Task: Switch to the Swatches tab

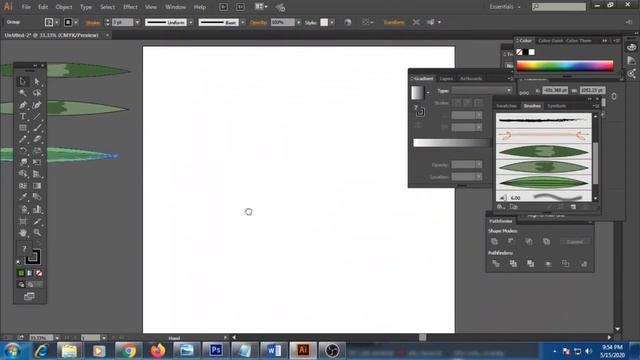Action: [506, 106]
